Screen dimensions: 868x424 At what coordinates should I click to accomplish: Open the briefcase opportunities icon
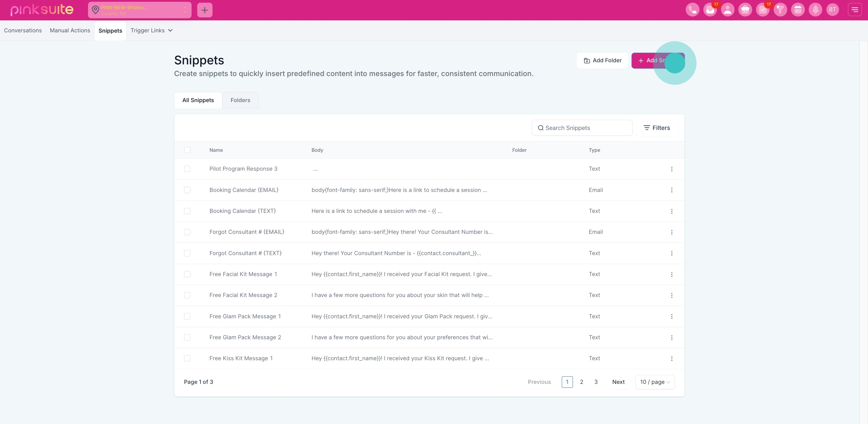pos(745,10)
